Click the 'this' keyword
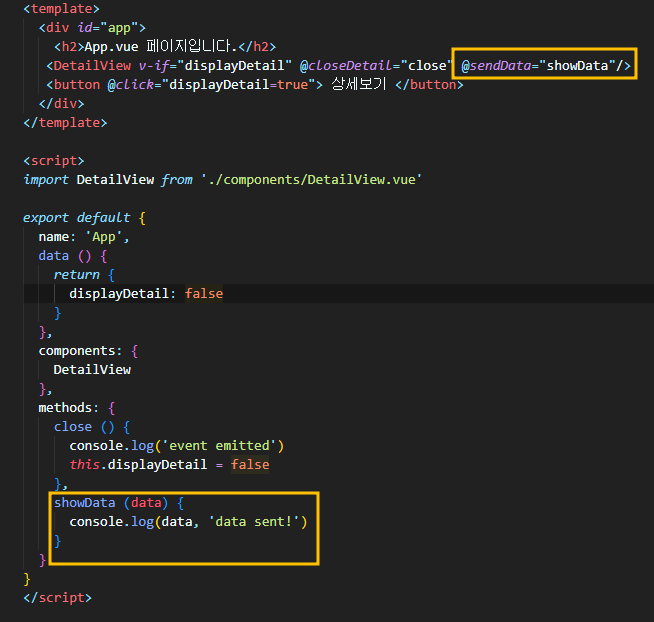The height and width of the screenshot is (622, 654). pos(85,465)
